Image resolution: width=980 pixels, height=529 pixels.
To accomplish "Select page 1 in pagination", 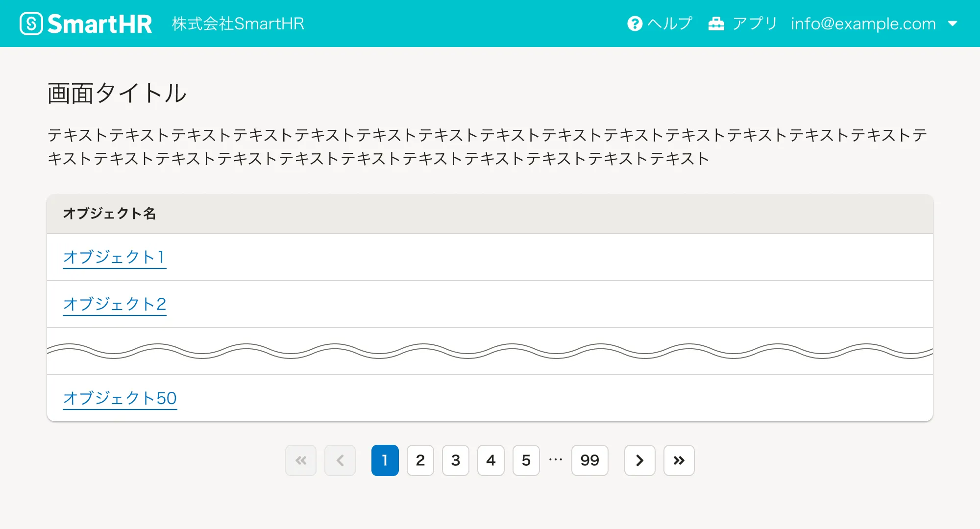I will click(x=385, y=460).
